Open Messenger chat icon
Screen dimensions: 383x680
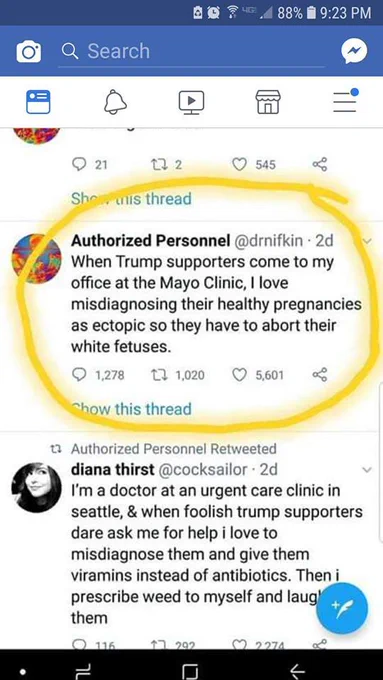[x=354, y=51]
